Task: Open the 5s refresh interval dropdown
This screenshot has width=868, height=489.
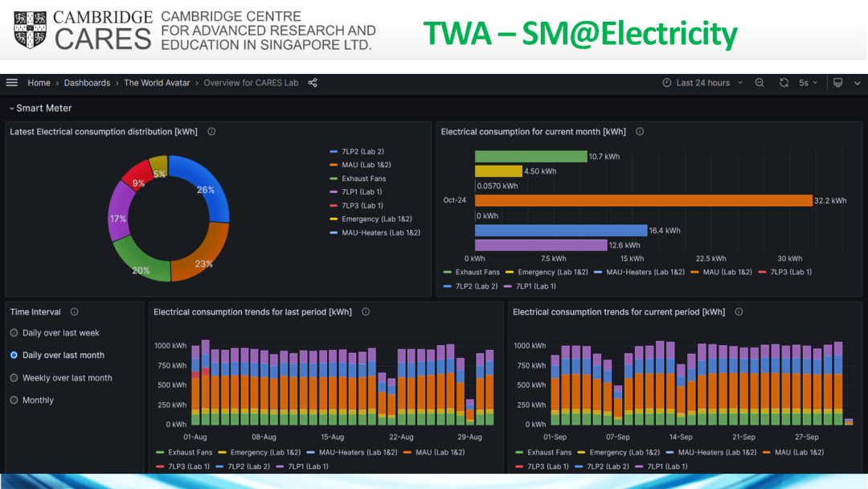Action: (x=808, y=83)
